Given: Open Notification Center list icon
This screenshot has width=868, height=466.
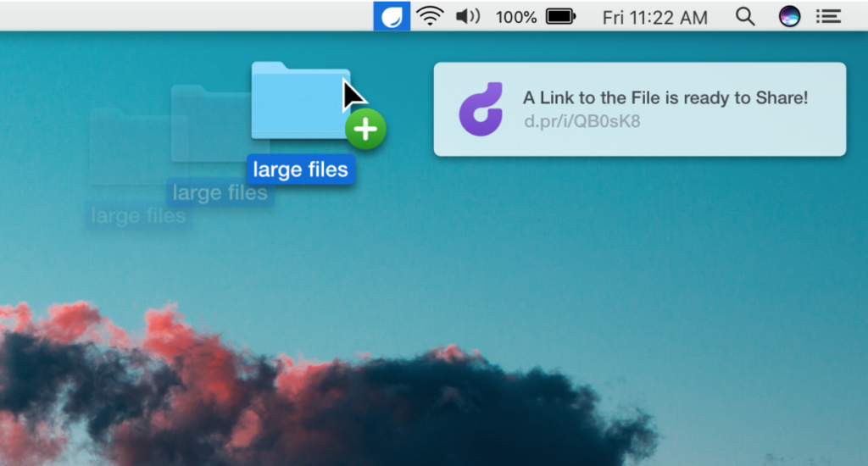Looking at the screenshot, I should pos(828,17).
